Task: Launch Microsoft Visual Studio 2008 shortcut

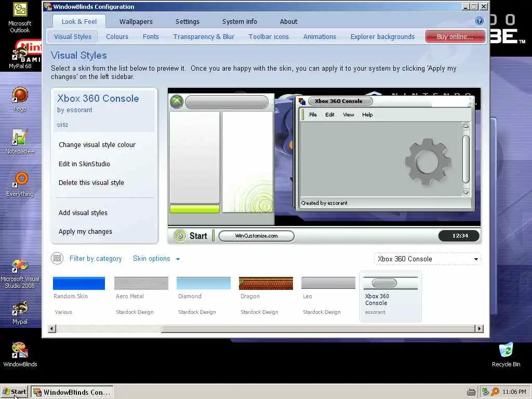Action: (20, 274)
